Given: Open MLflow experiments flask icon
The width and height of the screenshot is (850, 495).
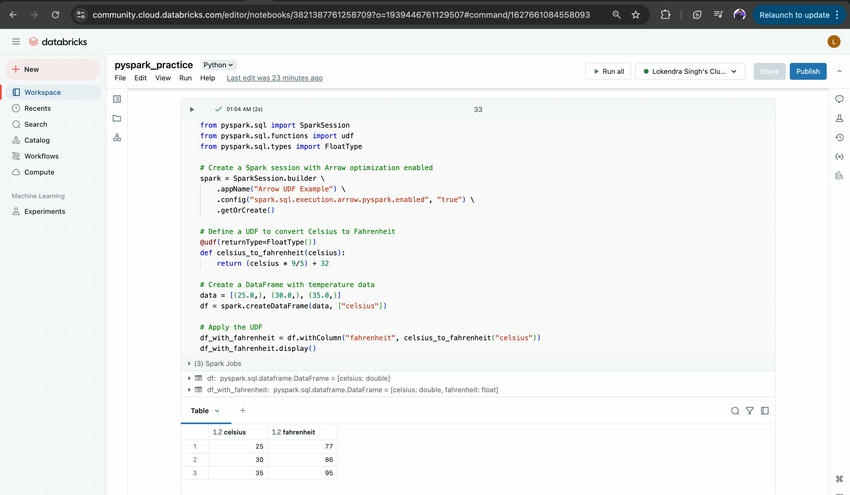Looking at the screenshot, I should click(838, 118).
